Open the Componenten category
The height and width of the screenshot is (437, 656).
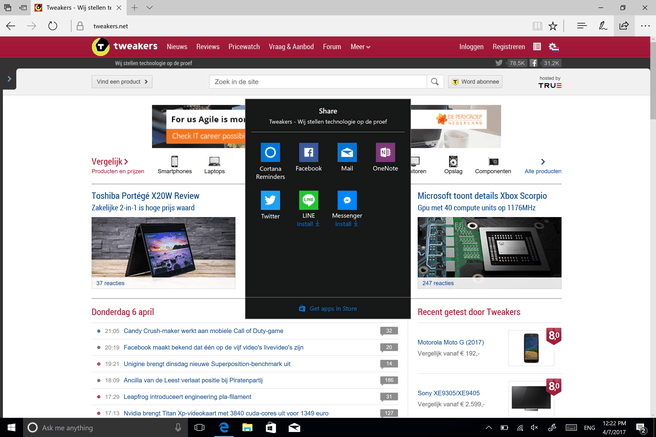click(x=493, y=165)
